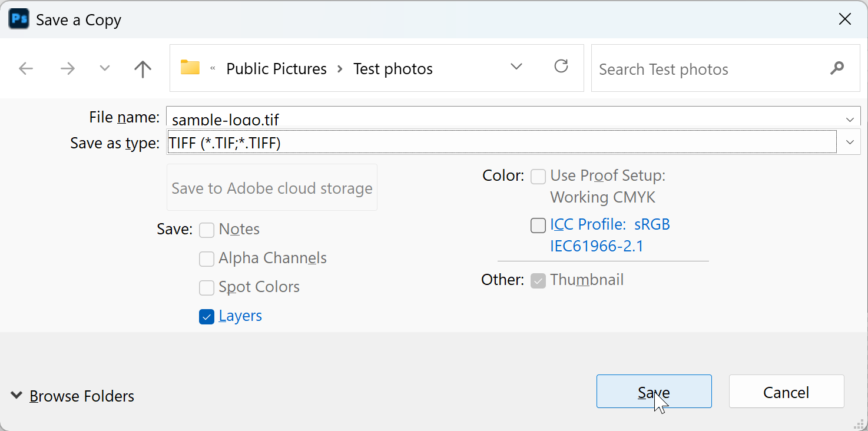The height and width of the screenshot is (431, 868).
Task: Click the Save as type TIFF combo box
Action: [x=513, y=142]
